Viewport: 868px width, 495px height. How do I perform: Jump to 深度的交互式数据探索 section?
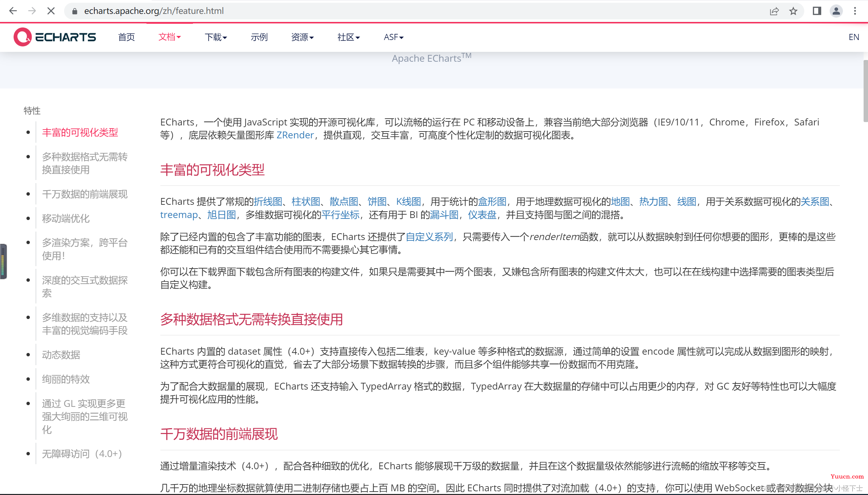click(85, 286)
